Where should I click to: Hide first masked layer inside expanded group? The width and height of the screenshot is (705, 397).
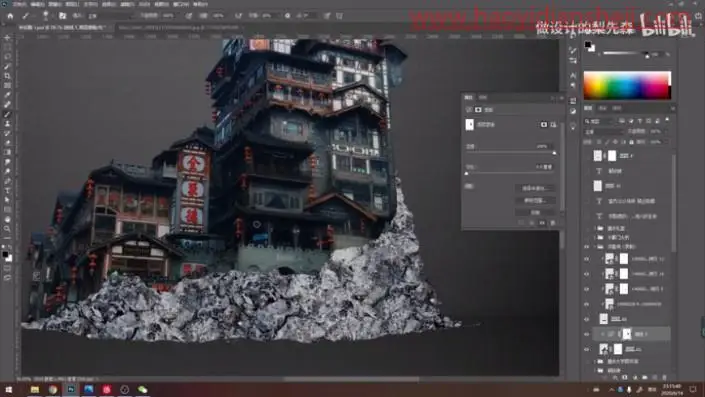point(586,259)
